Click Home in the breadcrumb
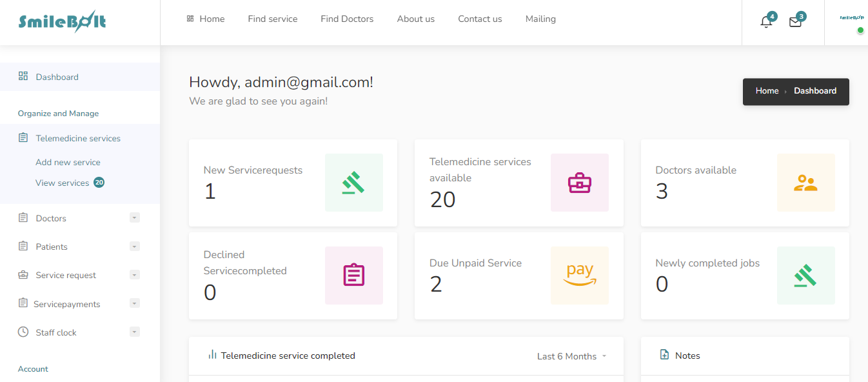Screen dimensions: 868x382 click(x=767, y=91)
